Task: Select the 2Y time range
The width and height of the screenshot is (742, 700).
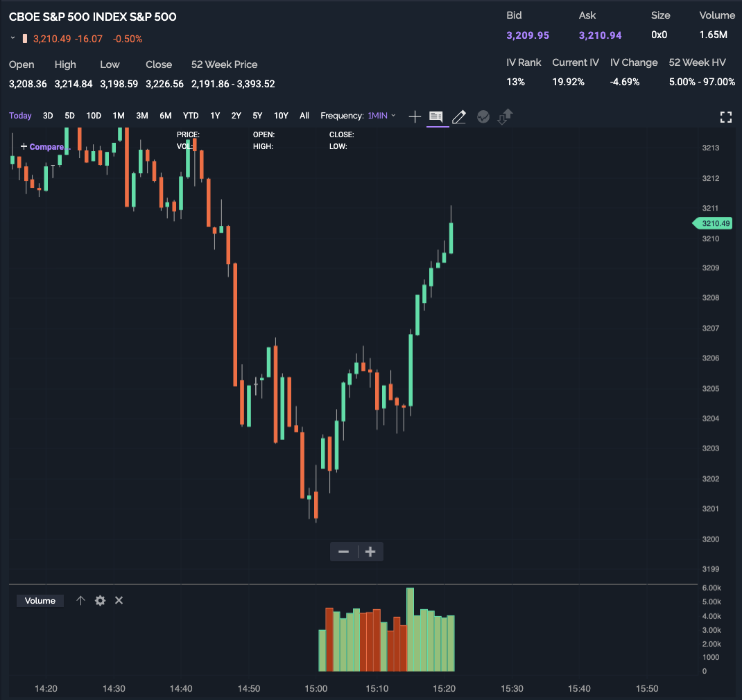Action: pyautogui.click(x=236, y=116)
